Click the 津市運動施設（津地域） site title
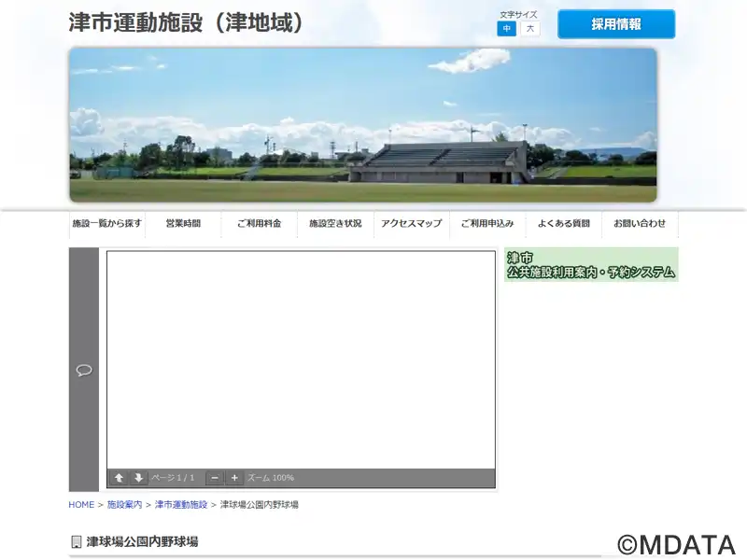Image resolution: width=747 pixels, height=560 pixels. (186, 22)
